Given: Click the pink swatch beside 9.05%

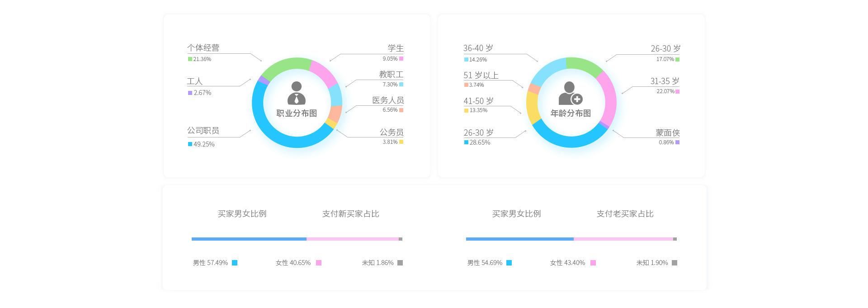Looking at the screenshot, I should point(401,59).
